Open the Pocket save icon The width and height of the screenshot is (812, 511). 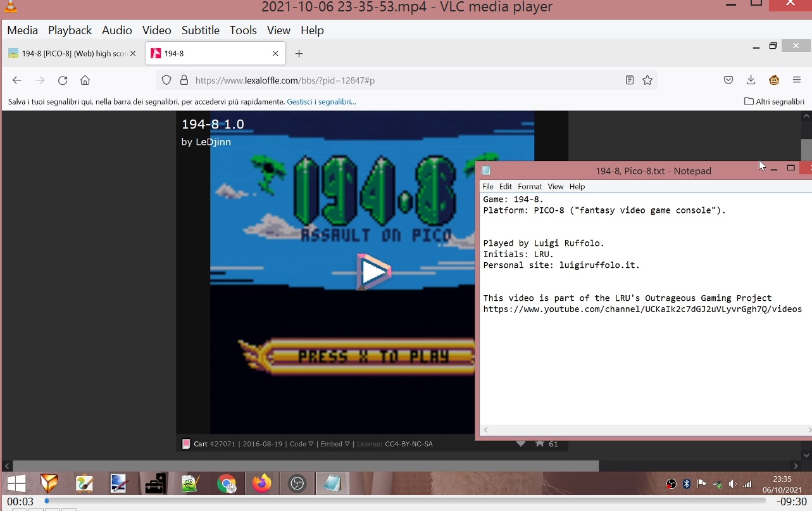[728, 80]
